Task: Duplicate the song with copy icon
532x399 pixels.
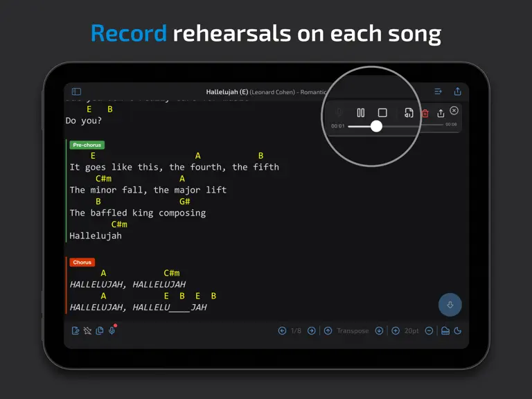Action: 100,330
